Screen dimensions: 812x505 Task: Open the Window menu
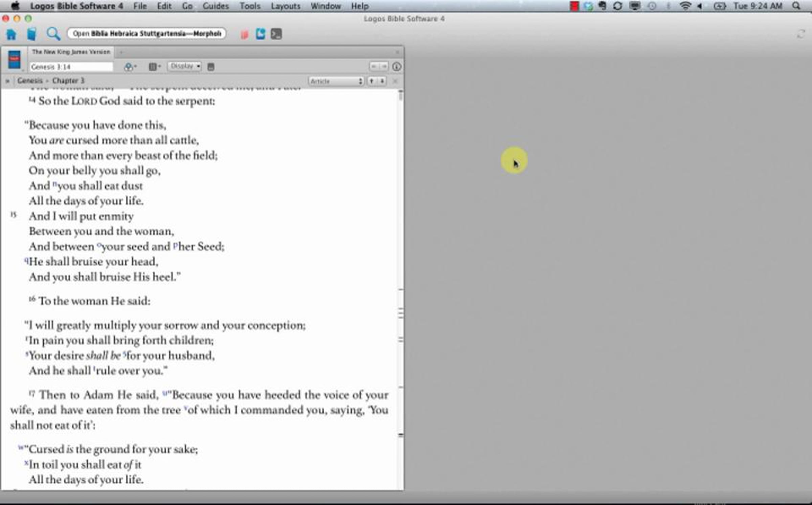325,6
